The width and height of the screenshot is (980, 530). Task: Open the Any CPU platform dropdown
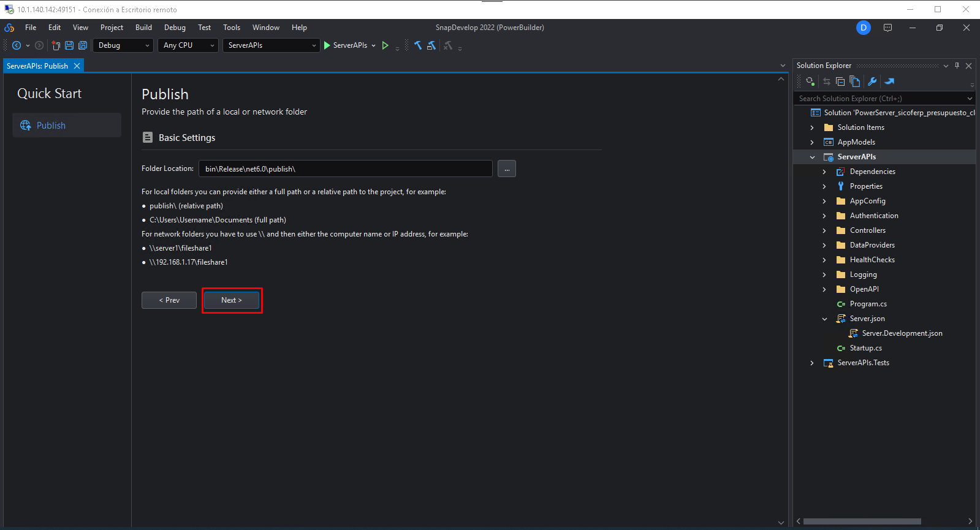tap(188, 45)
